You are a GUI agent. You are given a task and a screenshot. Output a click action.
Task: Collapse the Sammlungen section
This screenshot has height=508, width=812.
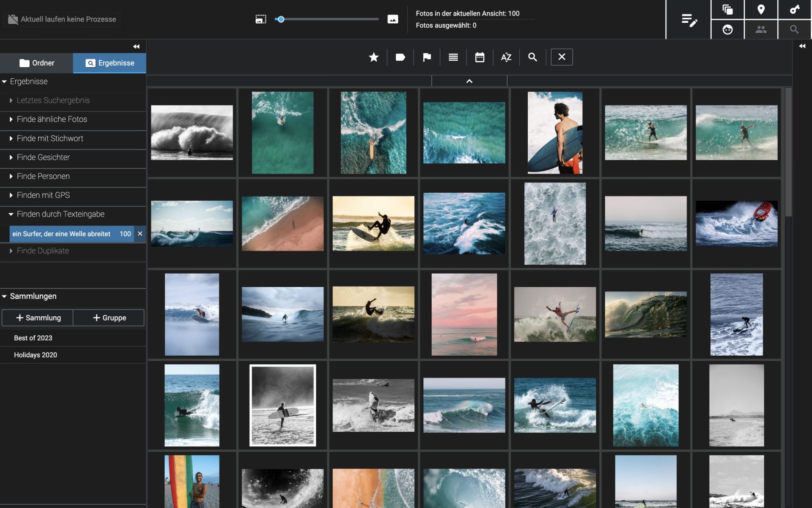[5, 296]
